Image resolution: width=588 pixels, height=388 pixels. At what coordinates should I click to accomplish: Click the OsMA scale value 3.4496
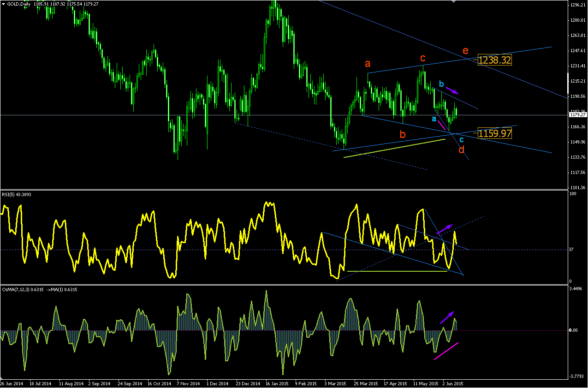pyautogui.click(x=576, y=289)
